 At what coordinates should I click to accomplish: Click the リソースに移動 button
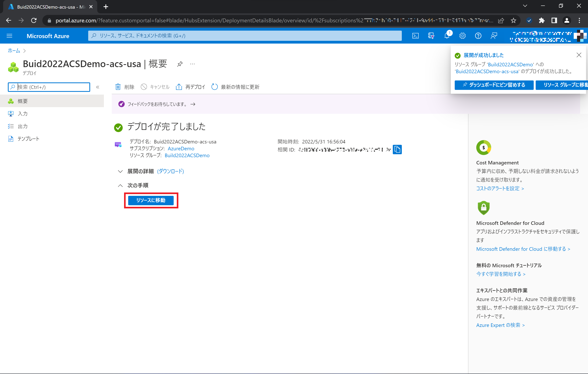(151, 200)
